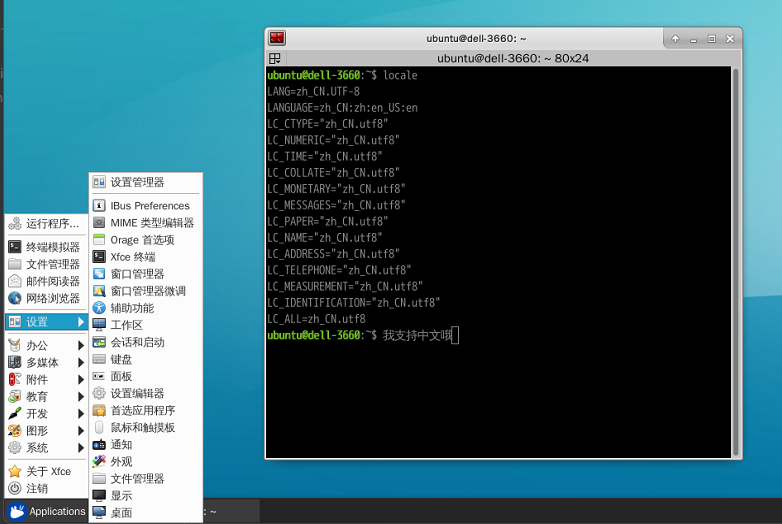The height and width of the screenshot is (524, 782).
Task: Click the LC_MEASUREMENT line in terminal
Action: coord(345,286)
